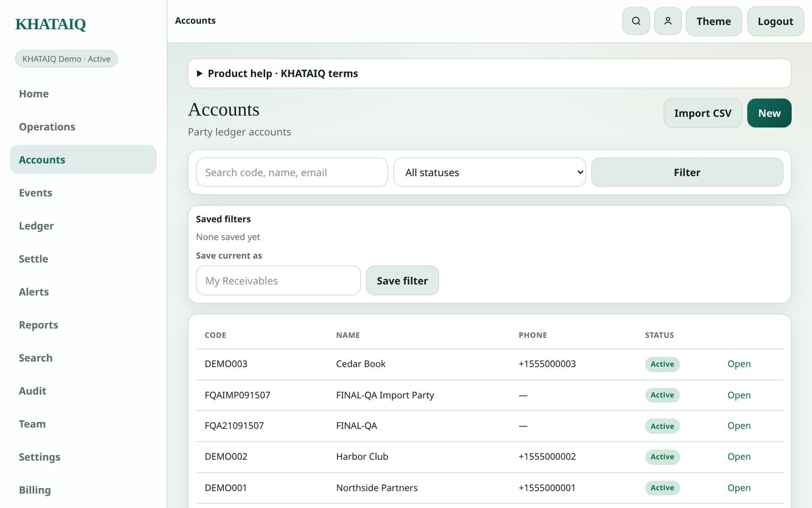This screenshot has height=508, width=812.
Task: Click Import CSV button
Action: coord(703,113)
